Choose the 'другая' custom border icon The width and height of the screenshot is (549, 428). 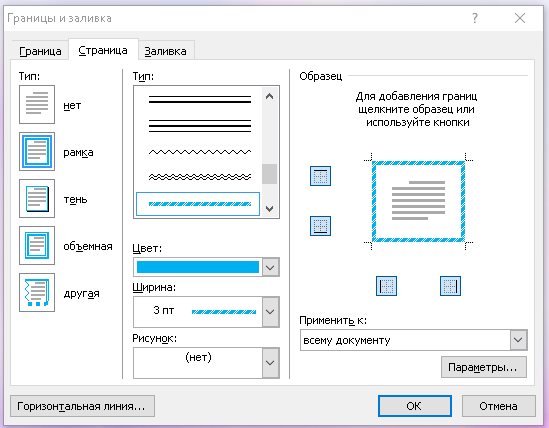37,292
